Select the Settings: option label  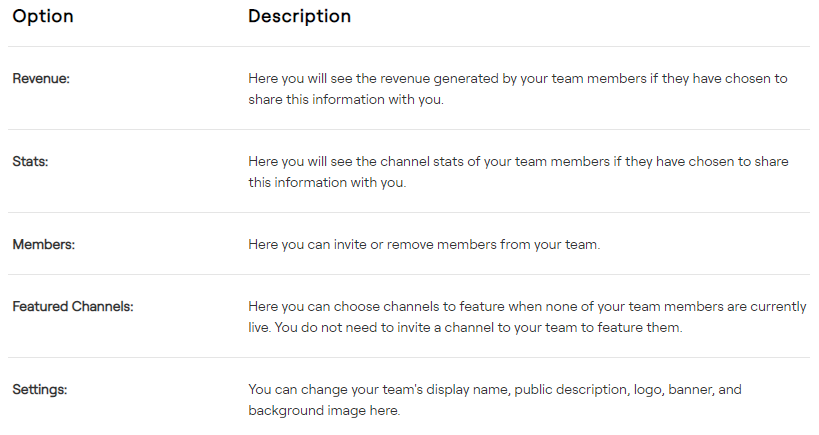(x=40, y=389)
